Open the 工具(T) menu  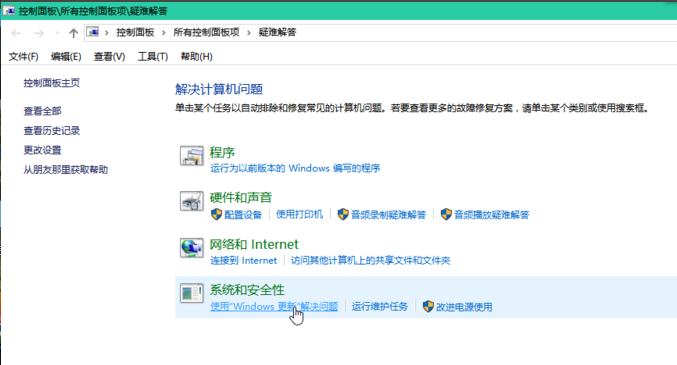[x=152, y=57]
